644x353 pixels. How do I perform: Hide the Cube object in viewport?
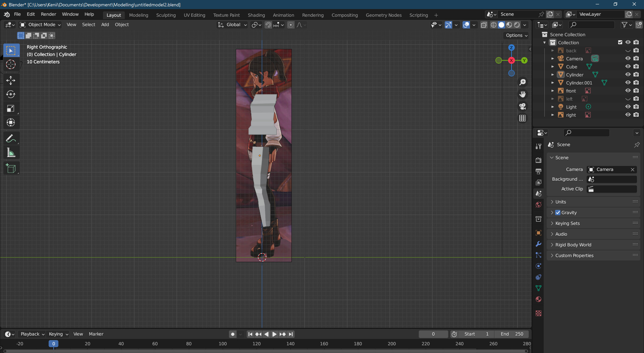[628, 66]
